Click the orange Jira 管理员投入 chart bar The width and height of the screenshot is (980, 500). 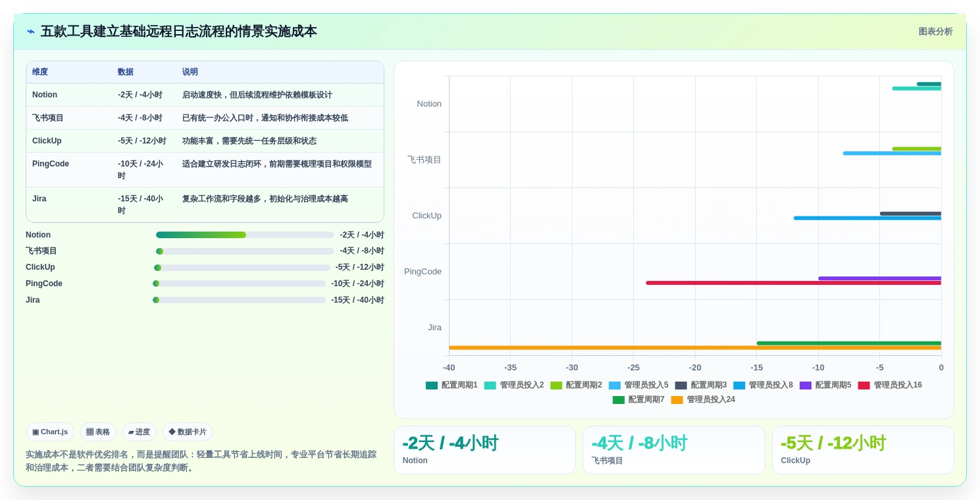[695, 348]
